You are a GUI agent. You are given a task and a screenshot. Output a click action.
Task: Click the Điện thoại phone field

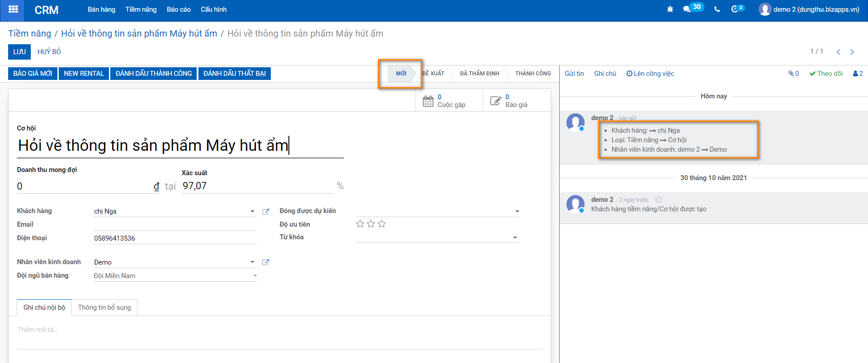click(175, 238)
